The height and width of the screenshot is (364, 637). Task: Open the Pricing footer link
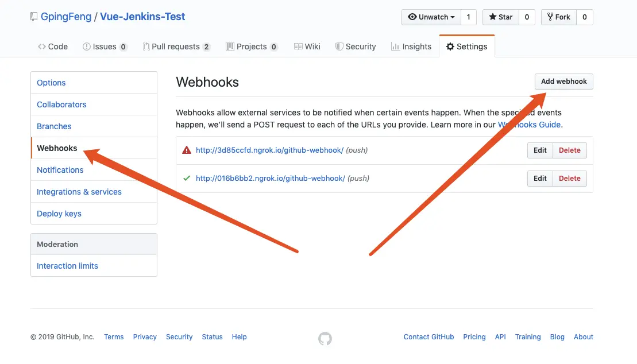[474, 337]
